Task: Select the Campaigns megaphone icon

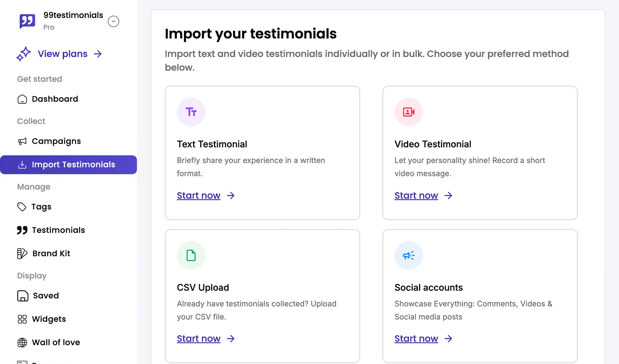Action: coord(22,141)
